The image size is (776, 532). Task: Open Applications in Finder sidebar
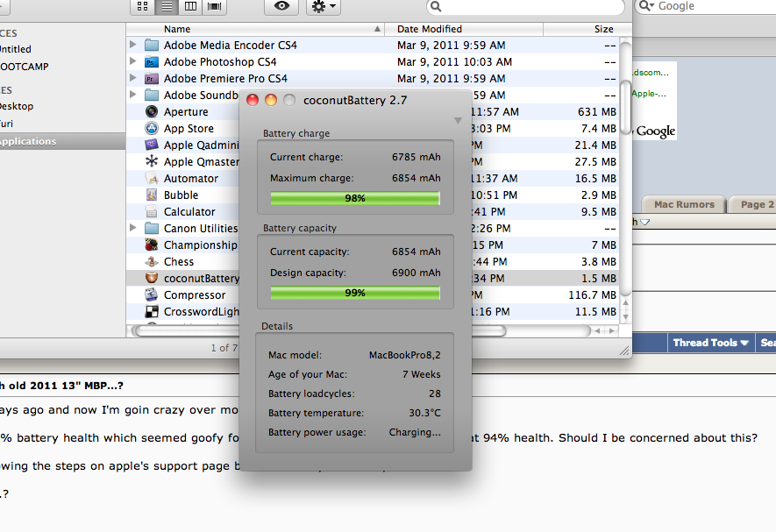(62, 141)
